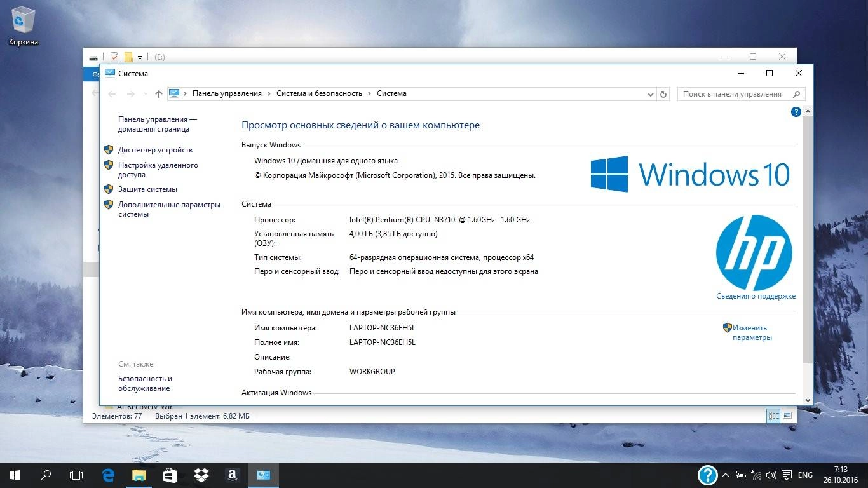Click shield icon beside Дополнительные параметры системы
Viewport: 868px width, 488px height.
click(109, 205)
